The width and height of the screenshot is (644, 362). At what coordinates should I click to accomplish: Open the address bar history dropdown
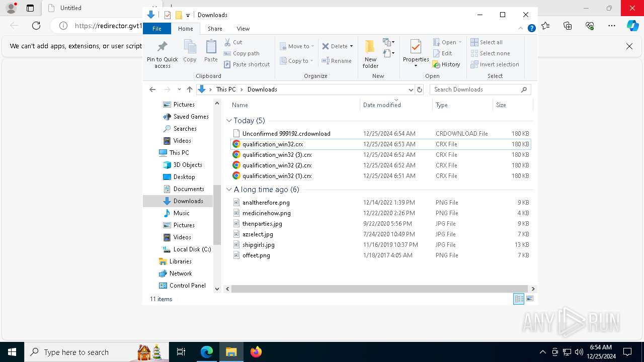(411, 89)
